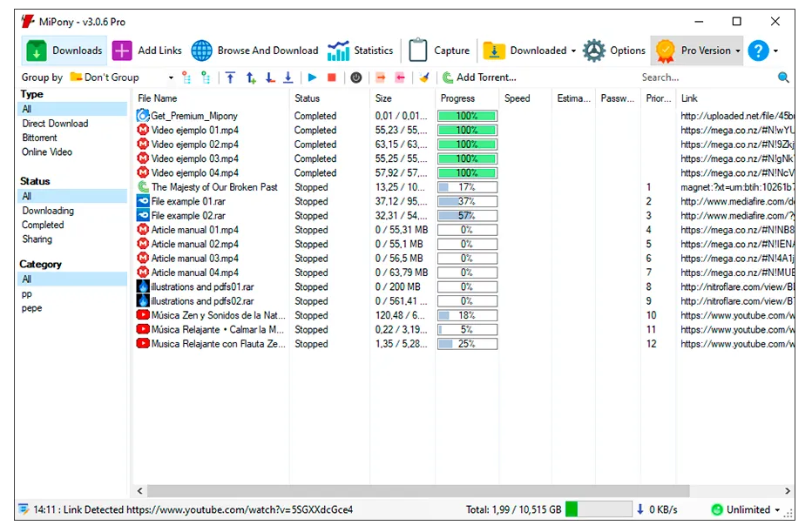Open the Group by Don't Group combo box
This screenshot has width=812, height=532.
(122, 77)
